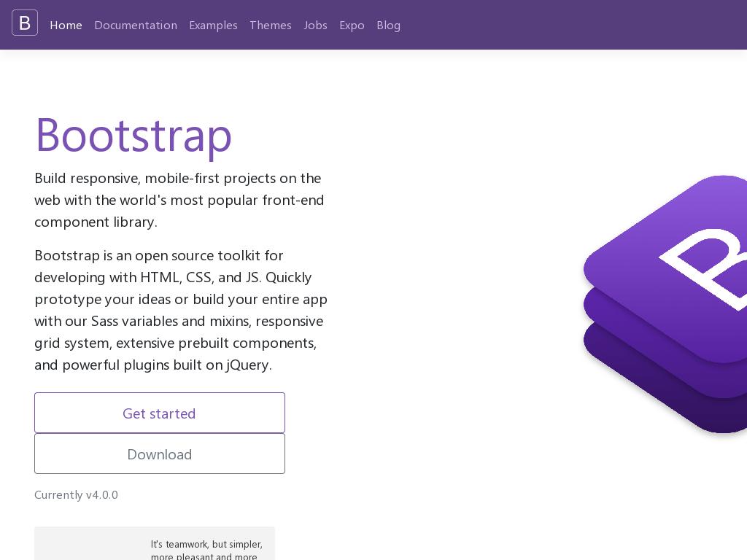Click the "Build responsive, mobile-first projects" paragraph
Image resolution: width=747 pixels, height=560 pixels.
click(179, 200)
